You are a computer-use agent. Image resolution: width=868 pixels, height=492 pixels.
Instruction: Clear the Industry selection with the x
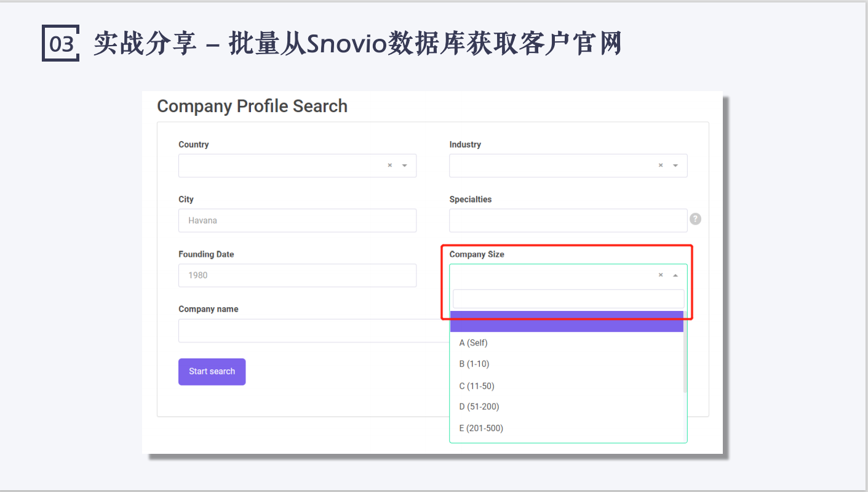click(661, 166)
